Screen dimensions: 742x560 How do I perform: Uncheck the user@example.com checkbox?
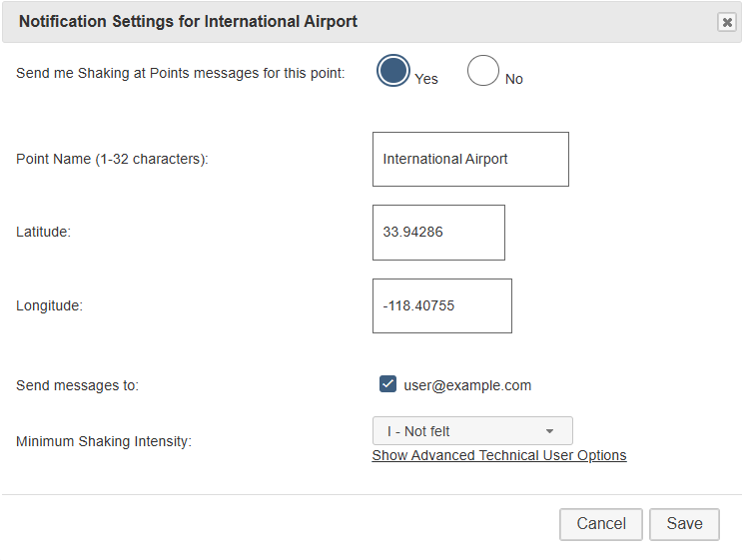coord(387,384)
